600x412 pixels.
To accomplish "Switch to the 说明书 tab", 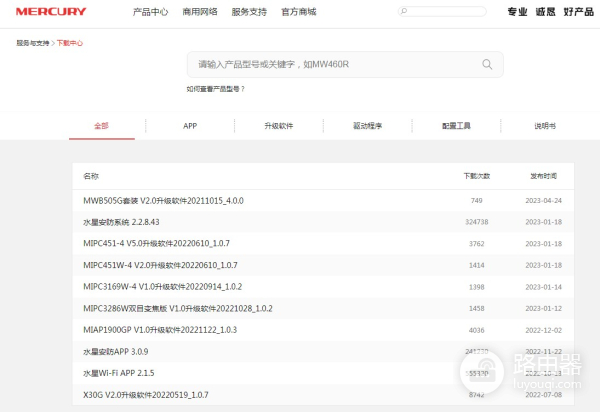I will click(545, 126).
